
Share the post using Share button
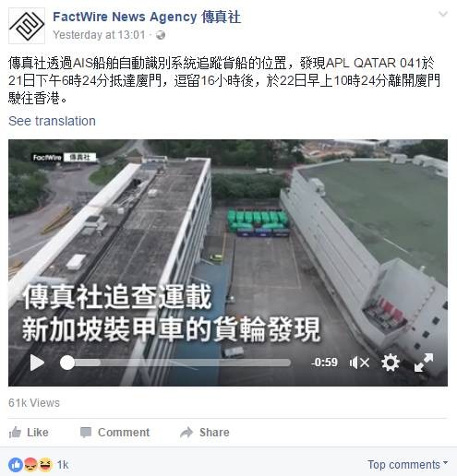tap(205, 433)
